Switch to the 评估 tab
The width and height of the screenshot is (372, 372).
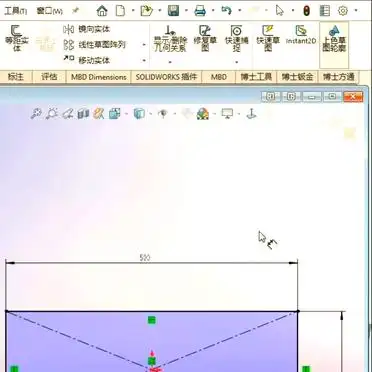49,77
